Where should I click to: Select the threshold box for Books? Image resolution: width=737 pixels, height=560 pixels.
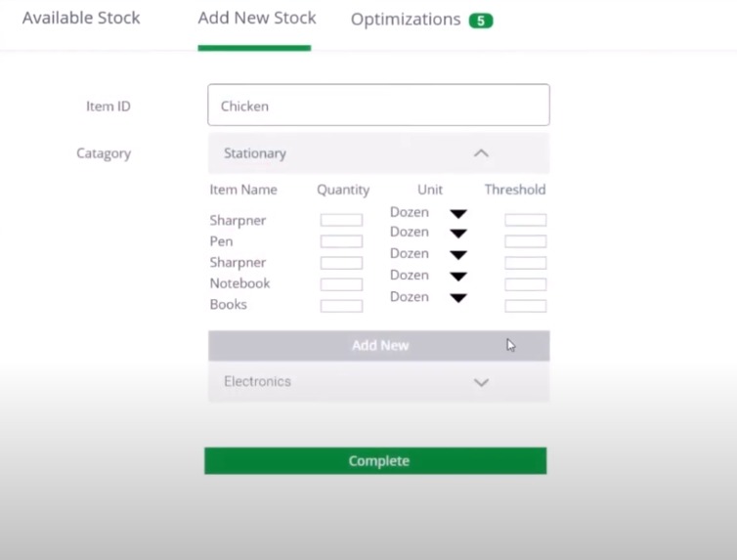(526, 306)
